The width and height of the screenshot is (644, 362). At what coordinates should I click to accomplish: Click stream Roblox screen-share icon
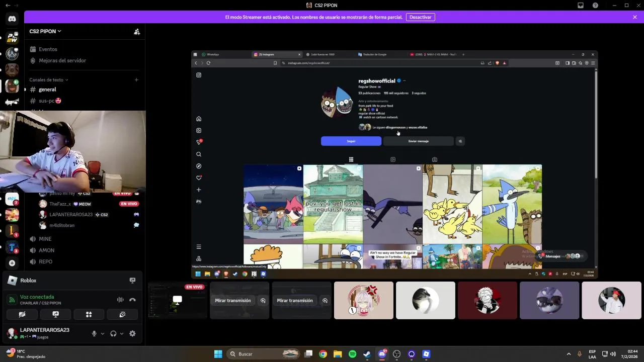coord(132,281)
